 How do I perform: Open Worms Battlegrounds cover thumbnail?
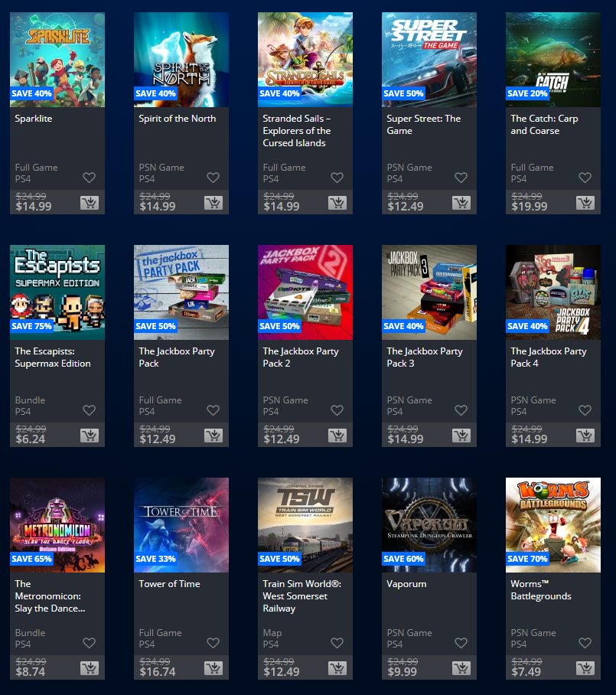553,525
